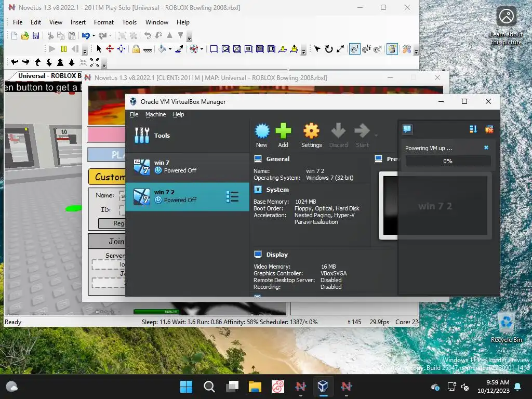Toggle the one-stud grid snap button
532x399 pixels.
pos(354,49)
